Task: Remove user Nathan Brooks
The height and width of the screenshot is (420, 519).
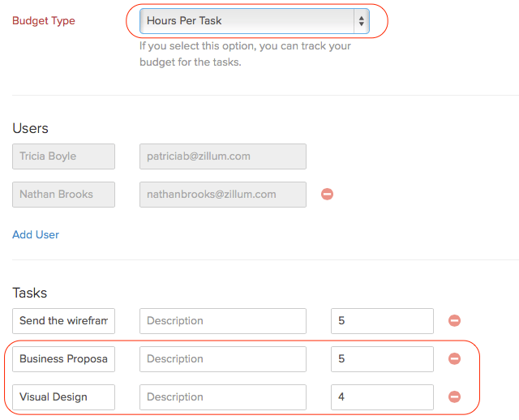Action: point(328,195)
